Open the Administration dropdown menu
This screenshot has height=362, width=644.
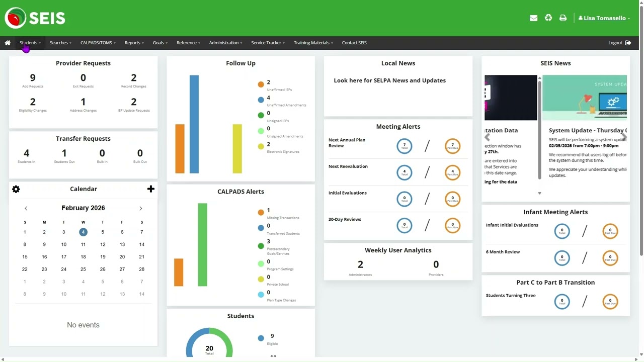click(x=225, y=43)
